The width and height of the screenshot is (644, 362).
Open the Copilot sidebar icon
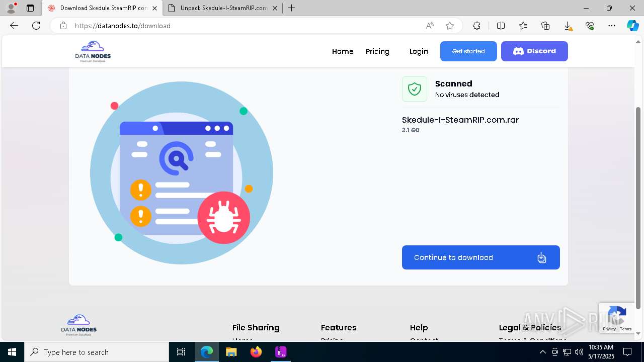[632, 26]
